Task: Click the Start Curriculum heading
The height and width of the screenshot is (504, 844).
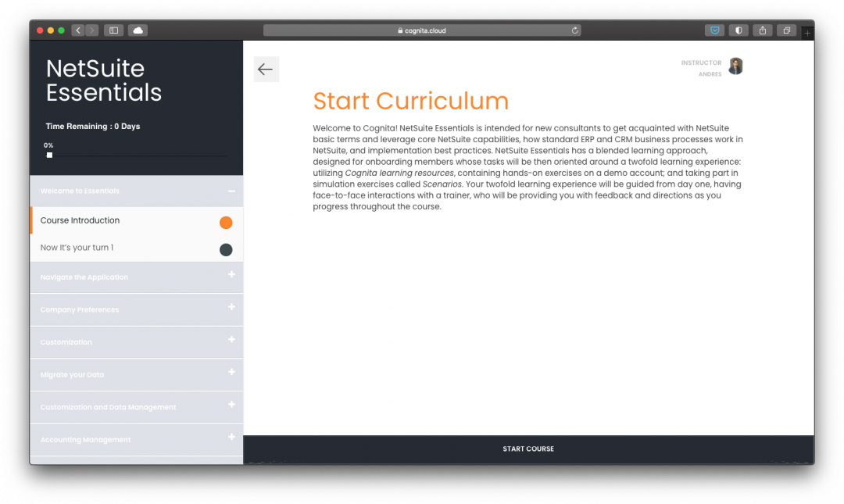Action: 411,102
